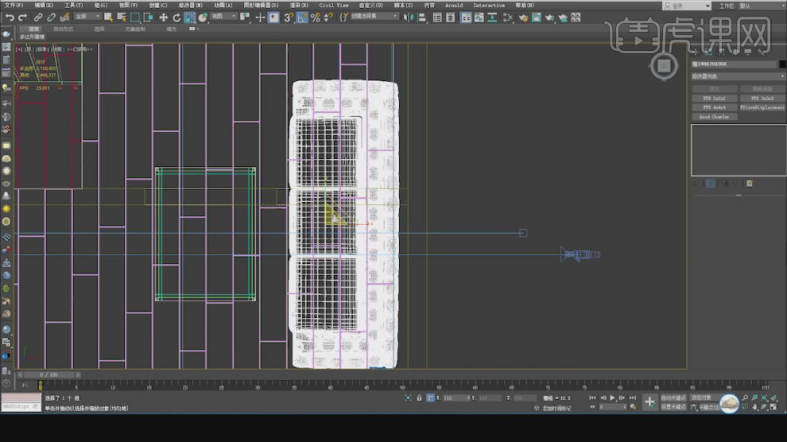Click the object color swatch beside name field
787x442 pixels.
(x=783, y=64)
